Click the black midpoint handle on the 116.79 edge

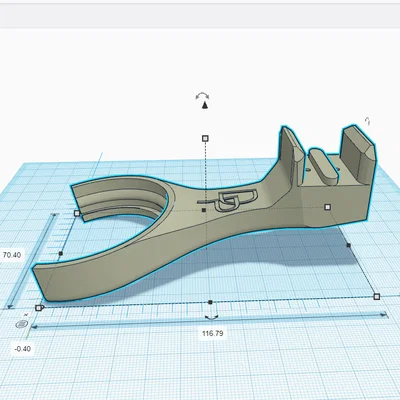(x=210, y=302)
